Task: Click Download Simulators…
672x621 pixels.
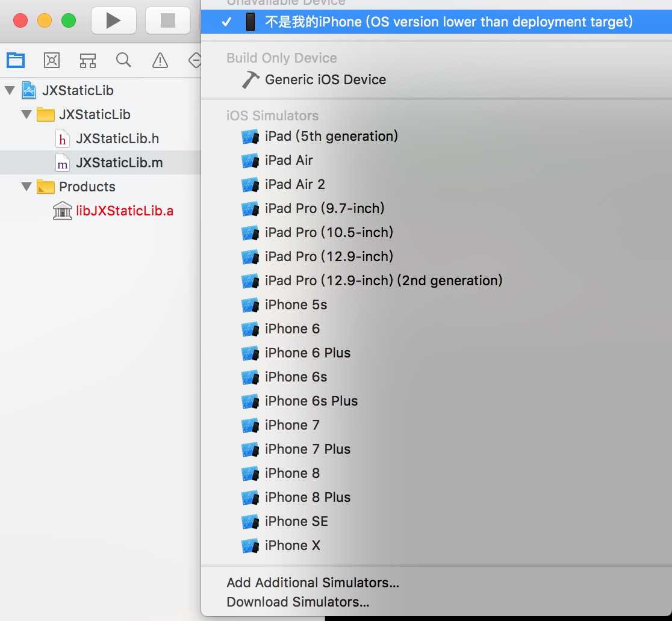Action: [298, 602]
